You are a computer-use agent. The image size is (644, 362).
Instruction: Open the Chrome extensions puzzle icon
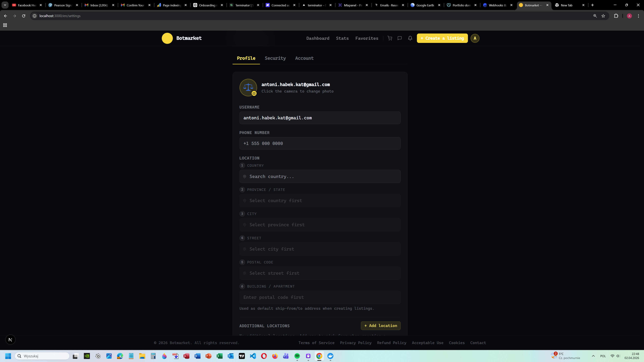[616, 16]
